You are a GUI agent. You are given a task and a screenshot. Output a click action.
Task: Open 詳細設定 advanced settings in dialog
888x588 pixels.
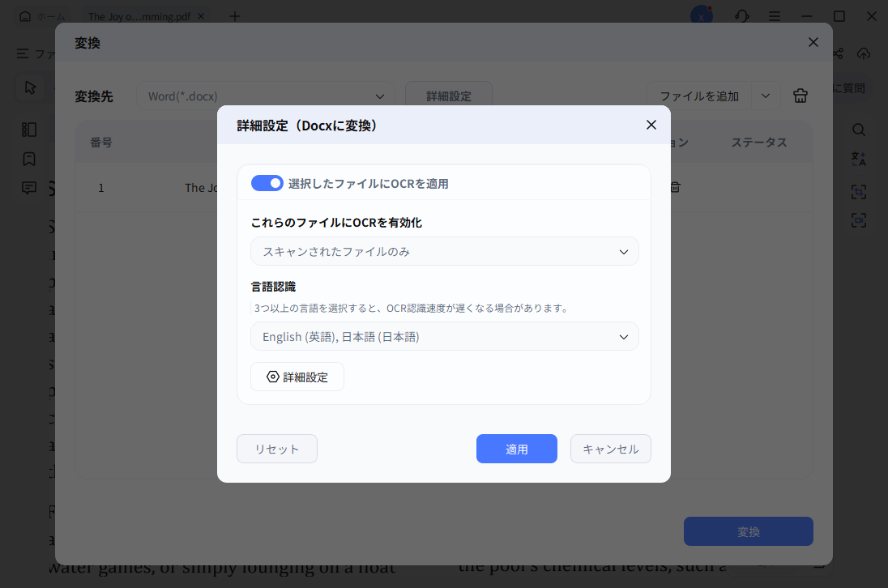pyautogui.click(x=297, y=376)
